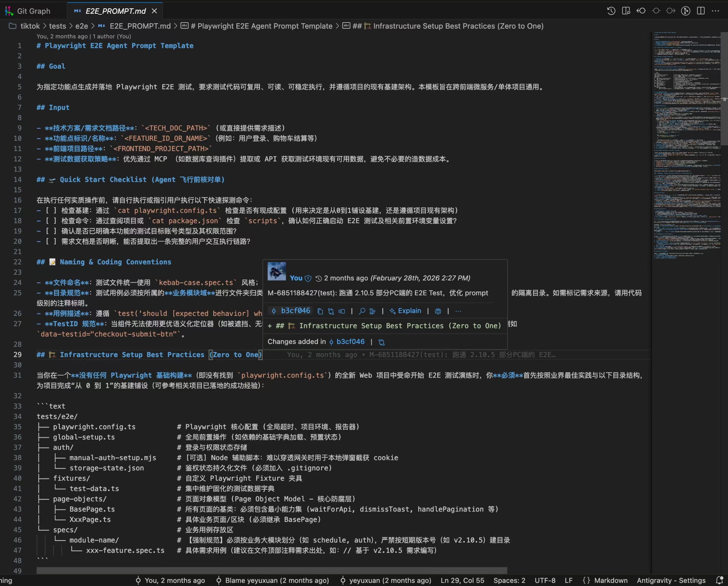728x586 pixels.
Task: Open the editor More Actions ellipsis menu
Action: (715, 11)
